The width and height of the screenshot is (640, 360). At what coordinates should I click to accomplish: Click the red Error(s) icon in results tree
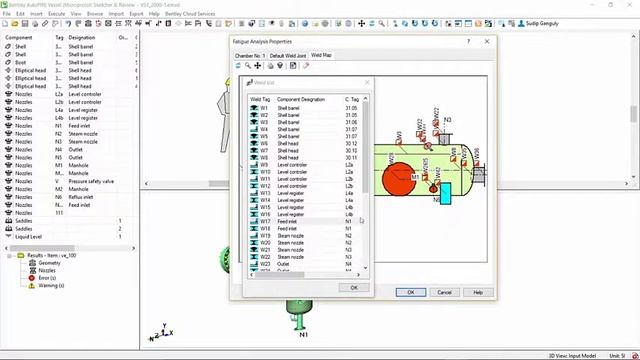[x=31, y=278]
